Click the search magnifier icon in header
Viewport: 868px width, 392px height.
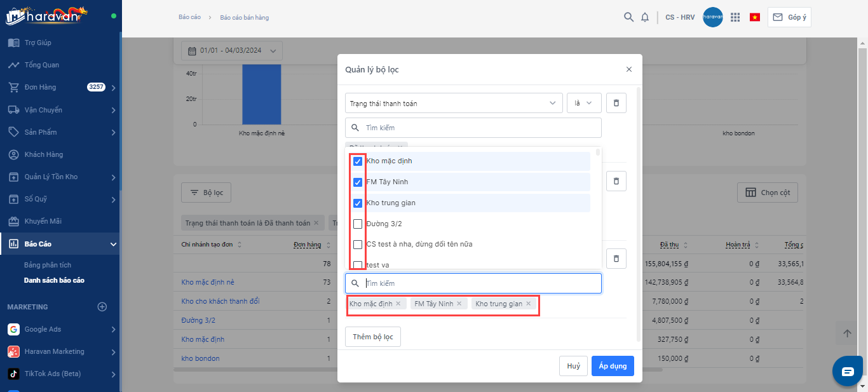click(x=628, y=17)
